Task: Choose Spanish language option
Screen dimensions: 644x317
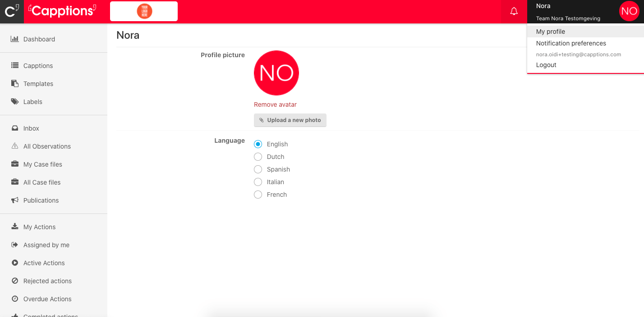Action: [x=258, y=169]
